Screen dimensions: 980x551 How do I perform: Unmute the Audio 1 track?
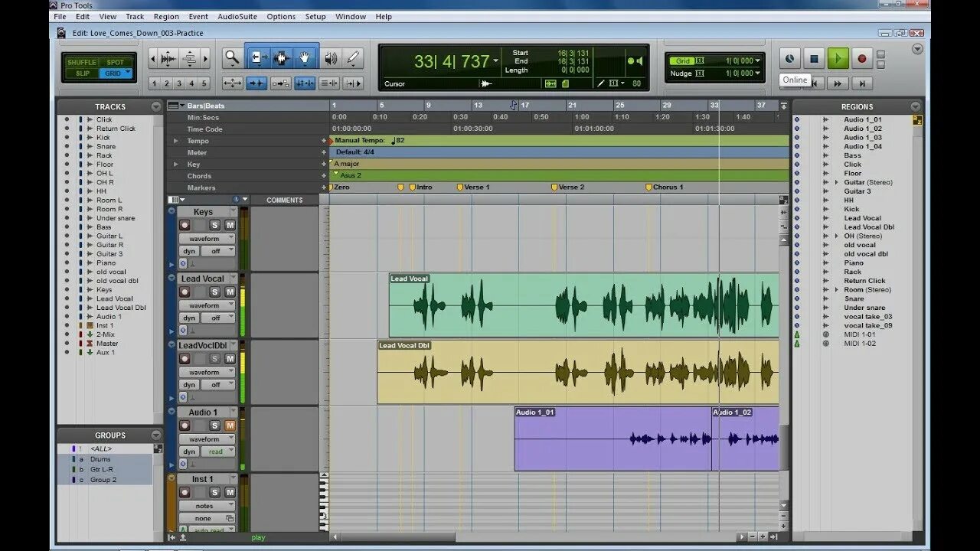coord(230,425)
